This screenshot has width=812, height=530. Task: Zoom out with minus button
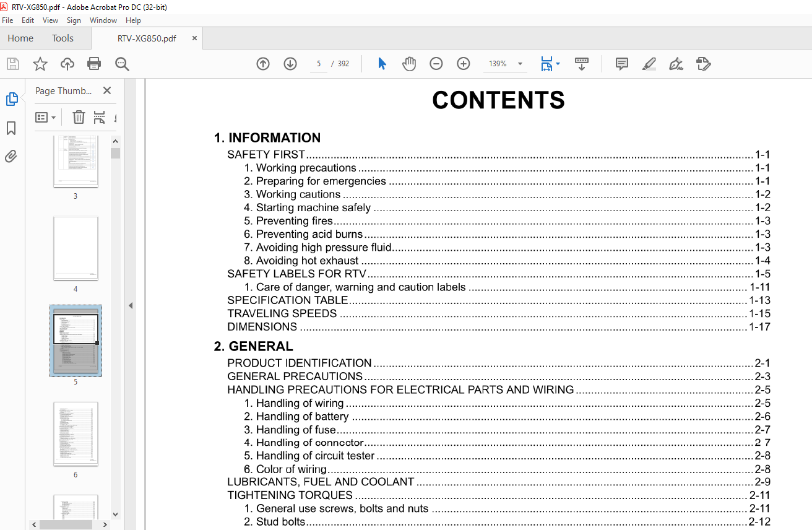(x=436, y=64)
